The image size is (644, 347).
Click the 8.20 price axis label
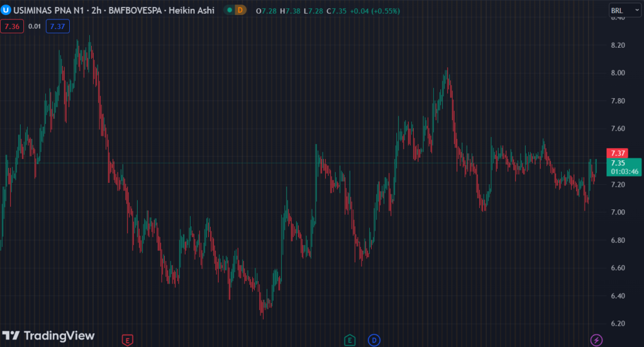point(618,45)
